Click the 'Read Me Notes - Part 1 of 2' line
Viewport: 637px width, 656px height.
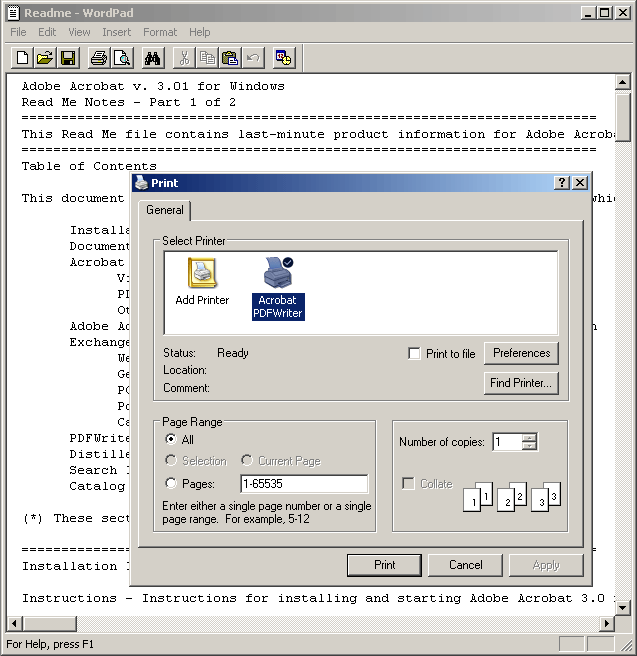click(x=129, y=102)
